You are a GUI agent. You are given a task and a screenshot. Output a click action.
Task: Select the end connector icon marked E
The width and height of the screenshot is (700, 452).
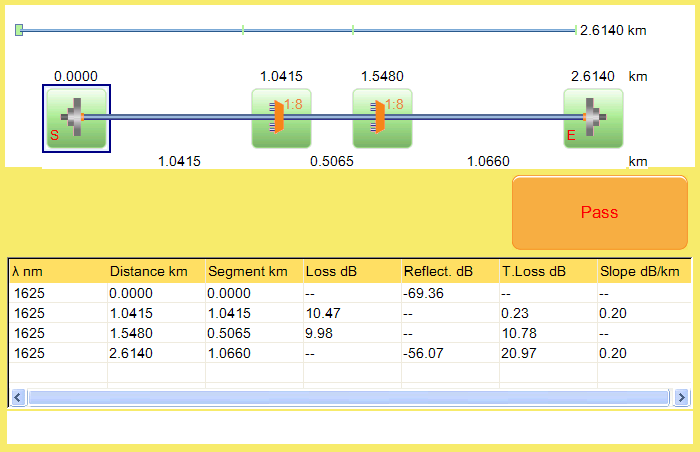pyautogui.click(x=593, y=118)
